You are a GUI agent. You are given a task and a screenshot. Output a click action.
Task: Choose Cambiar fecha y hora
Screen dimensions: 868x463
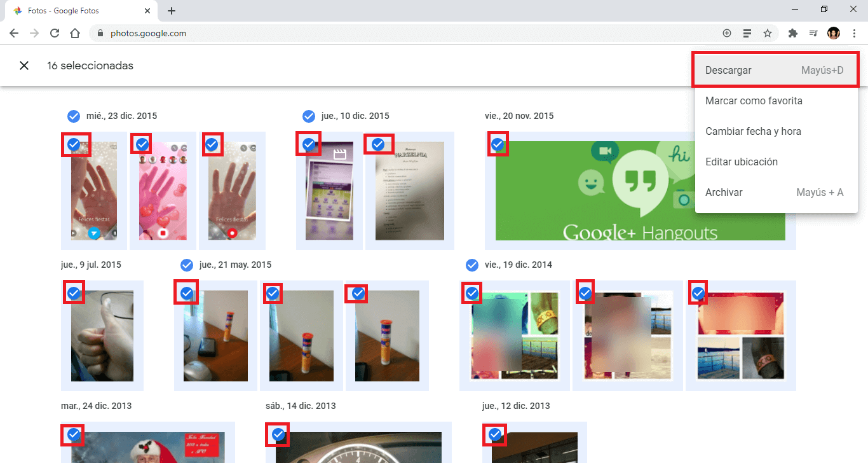click(x=776, y=131)
